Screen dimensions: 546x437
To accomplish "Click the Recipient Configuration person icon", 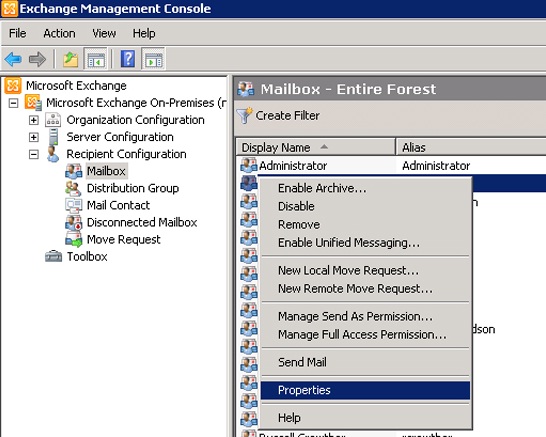I will tap(53, 154).
